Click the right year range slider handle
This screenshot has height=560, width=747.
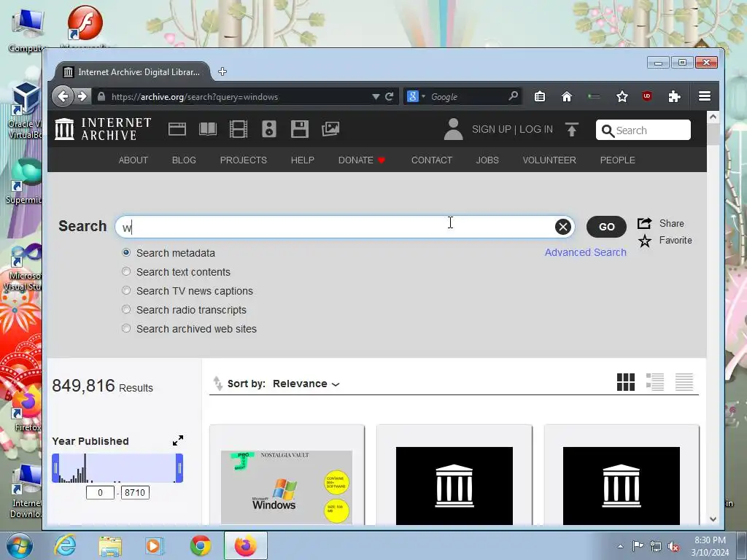coord(179,467)
